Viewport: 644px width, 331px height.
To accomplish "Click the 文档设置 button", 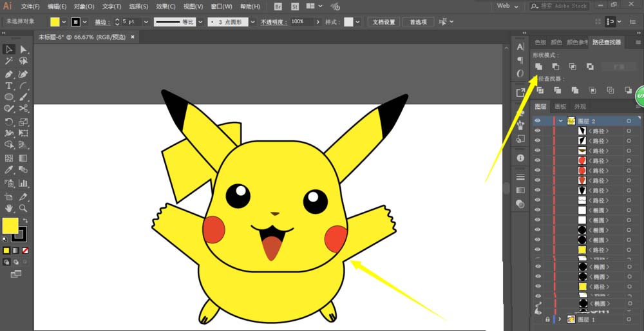I will (384, 22).
